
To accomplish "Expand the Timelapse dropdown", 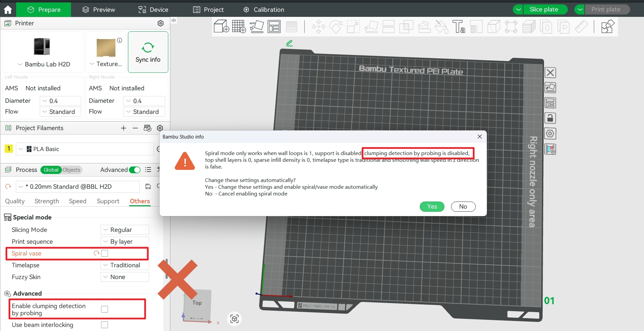I will click(125, 265).
